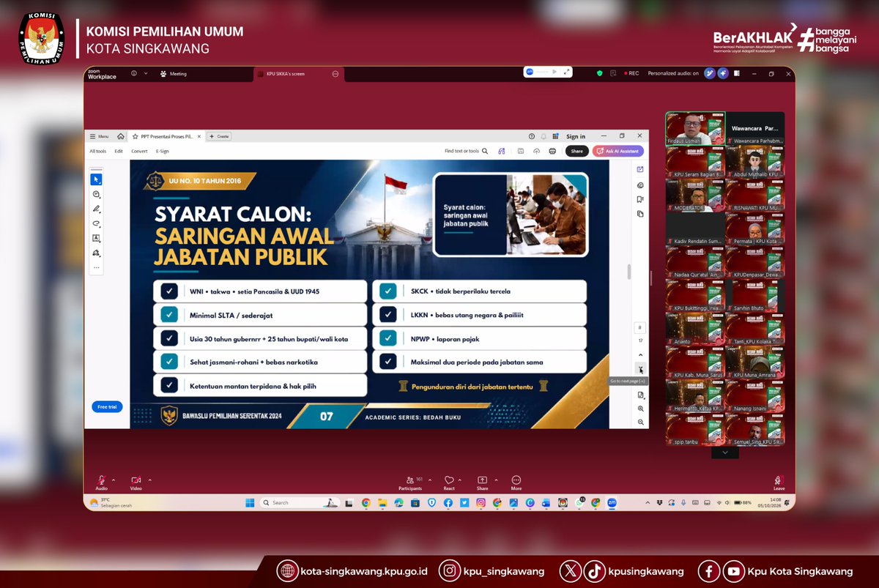
Task: Toggle Personalized audio indicator
Action: click(x=673, y=73)
